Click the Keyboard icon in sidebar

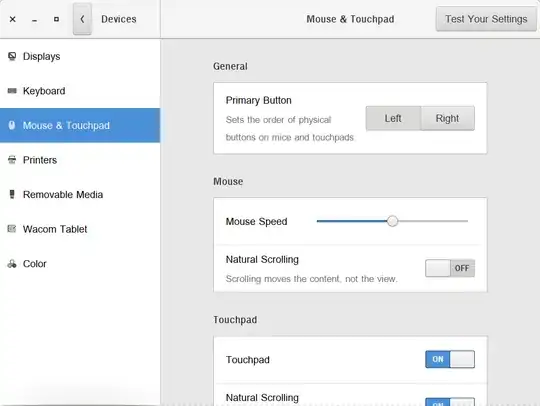click(12, 91)
